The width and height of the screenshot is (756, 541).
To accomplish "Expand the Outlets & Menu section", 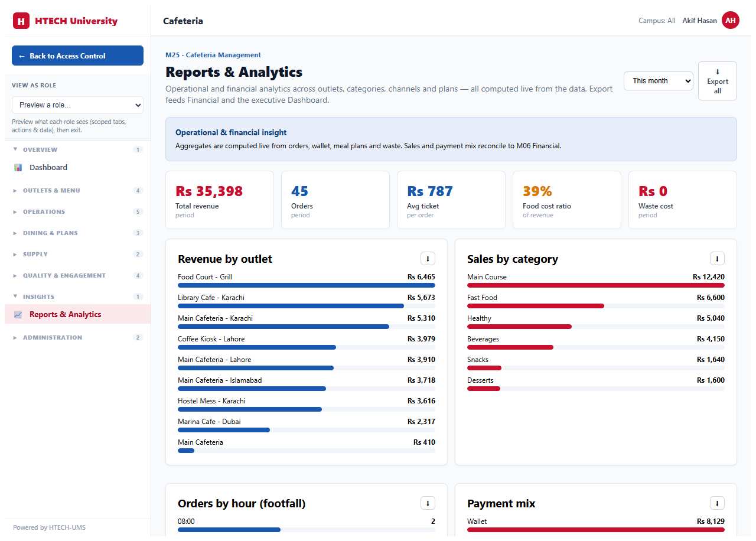I will tap(77, 191).
